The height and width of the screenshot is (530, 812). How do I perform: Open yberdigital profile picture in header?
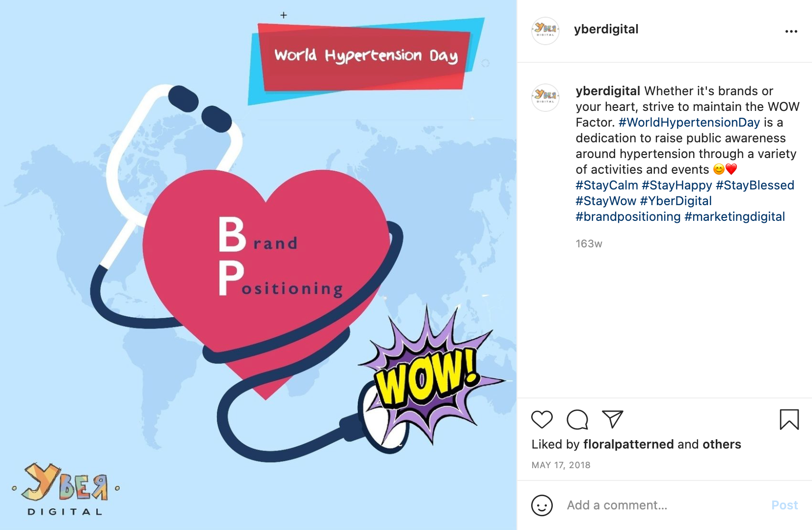tap(545, 30)
